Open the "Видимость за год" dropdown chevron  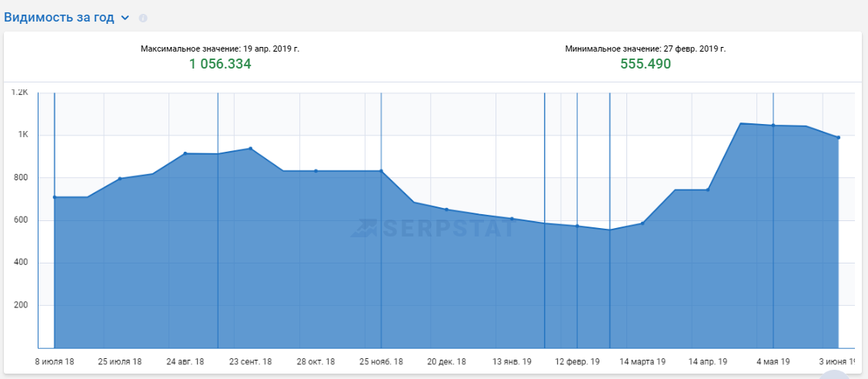coord(125,18)
